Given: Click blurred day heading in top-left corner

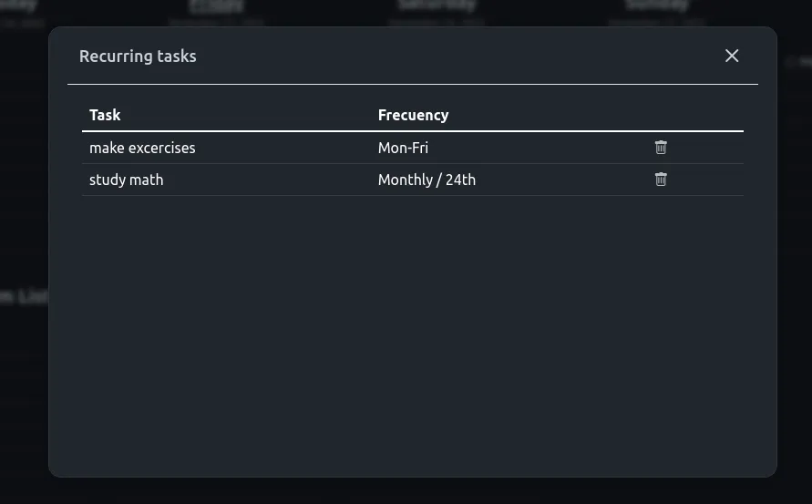Looking at the screenshot, I should pyautogui.click(x=18, y=5).
